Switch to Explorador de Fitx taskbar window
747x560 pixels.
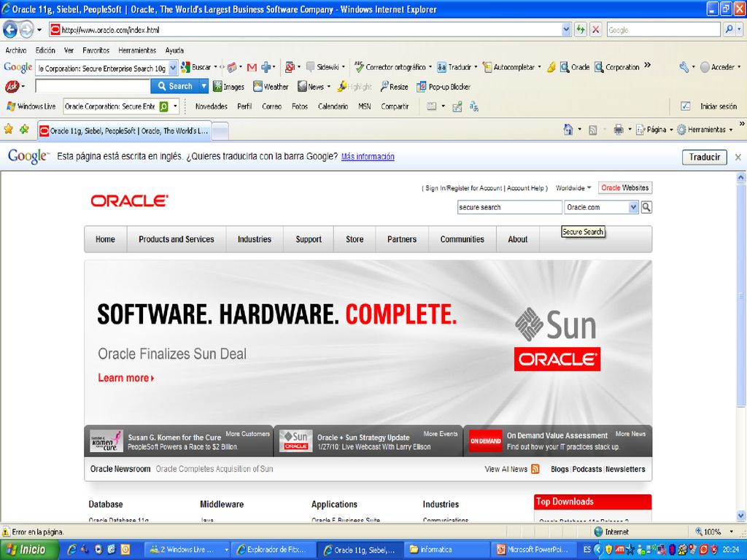coord(274,550)
